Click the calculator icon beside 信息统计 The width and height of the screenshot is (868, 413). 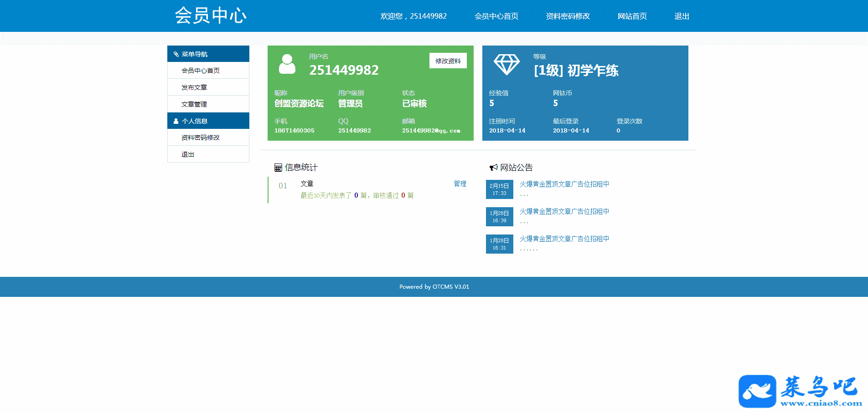tap(278, 168)
